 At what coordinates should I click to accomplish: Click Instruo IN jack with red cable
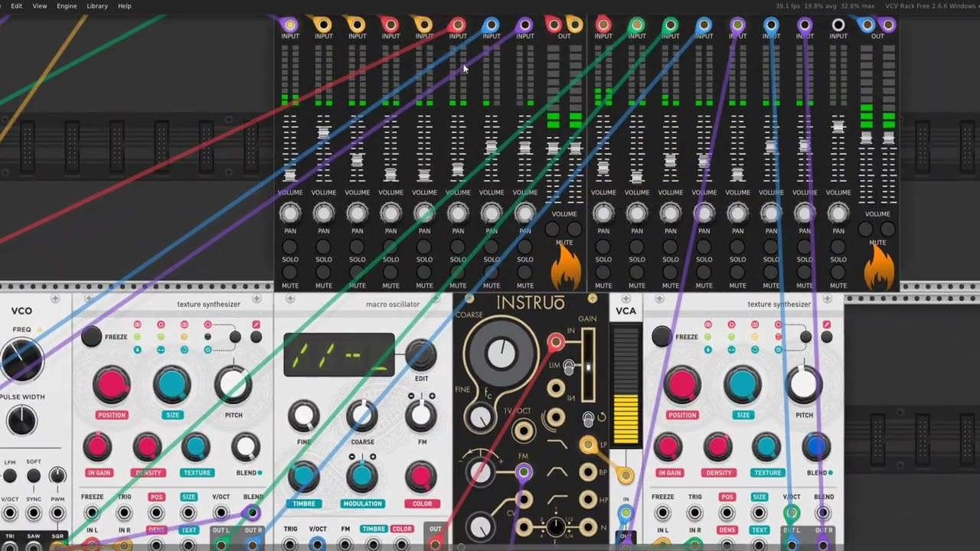point(556,341)
